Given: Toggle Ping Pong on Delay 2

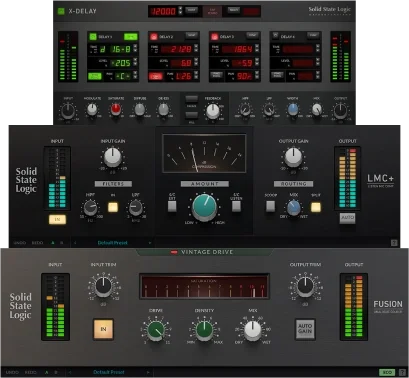Looking at the screenshot, I should 156,76.
